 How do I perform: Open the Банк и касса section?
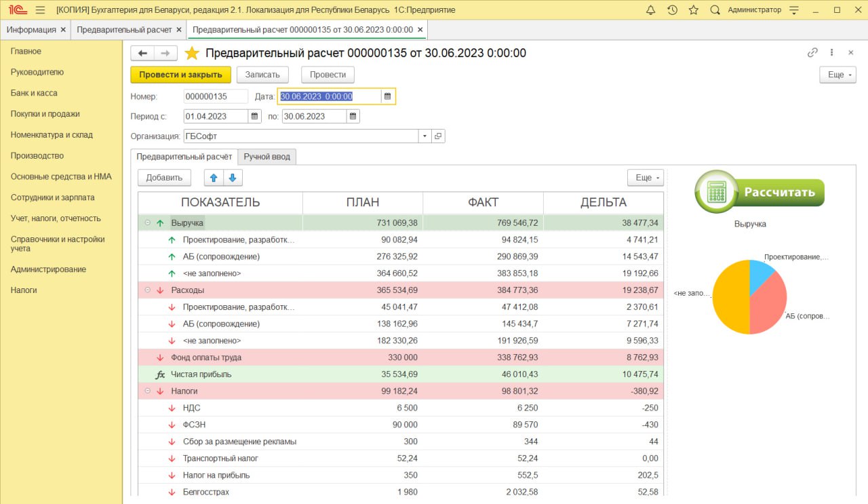34,93
